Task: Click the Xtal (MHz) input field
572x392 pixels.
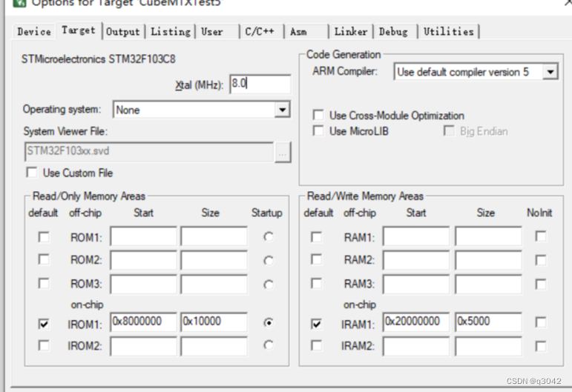Action: [260, 84]
